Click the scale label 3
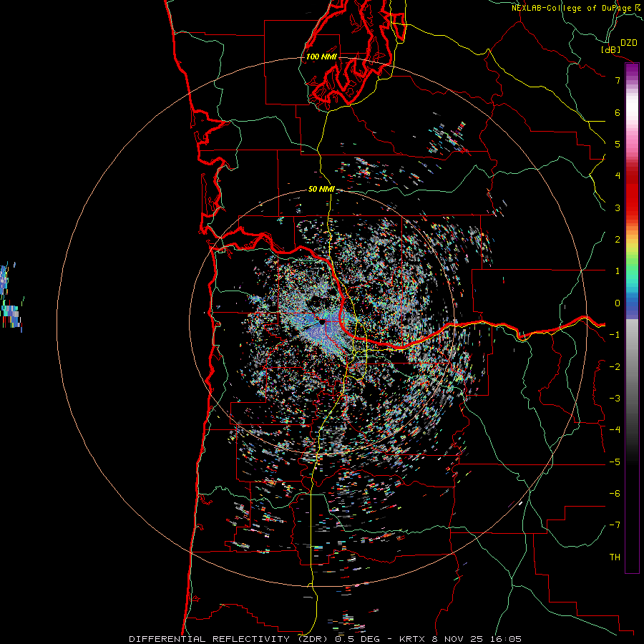This screenshot has height=644, width=644. (618, 208)
